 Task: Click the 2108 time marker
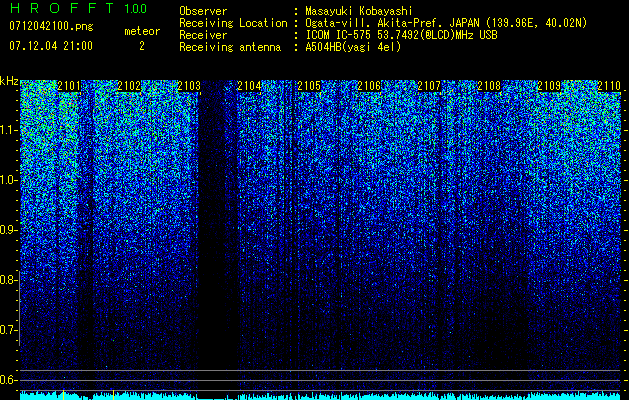(489, 86)
